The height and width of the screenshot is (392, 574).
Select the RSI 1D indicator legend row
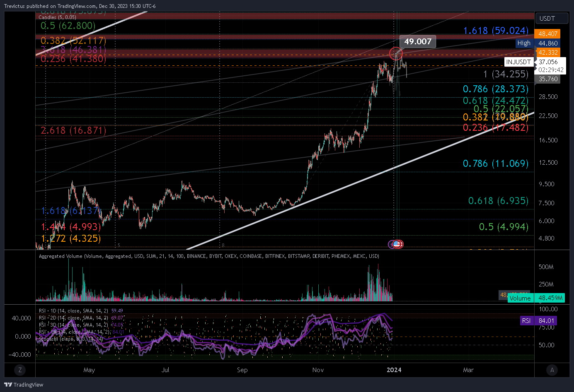click(81, 310)
